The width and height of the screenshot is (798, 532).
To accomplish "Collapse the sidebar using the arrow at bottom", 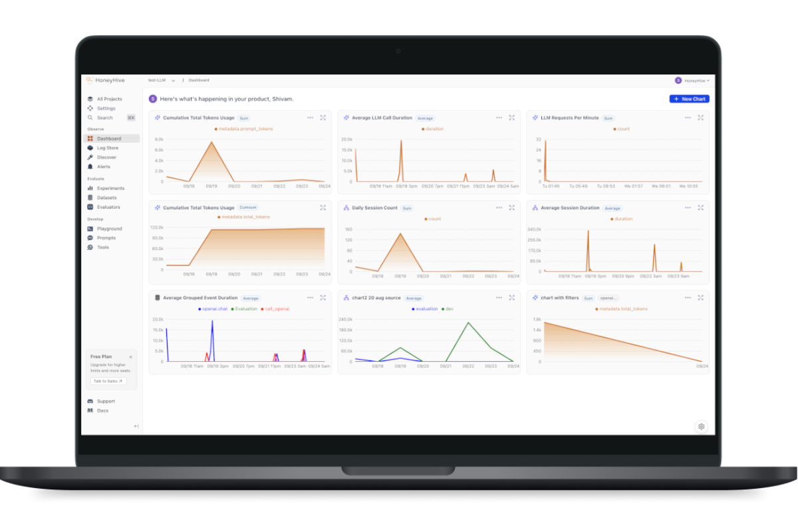I will (x=136, y=426).
